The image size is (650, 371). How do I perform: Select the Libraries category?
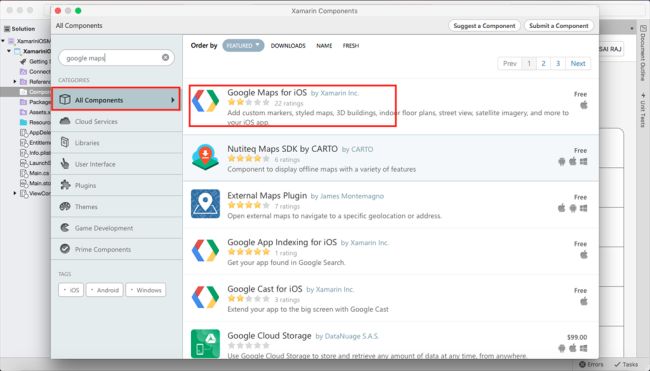point(116,143)
